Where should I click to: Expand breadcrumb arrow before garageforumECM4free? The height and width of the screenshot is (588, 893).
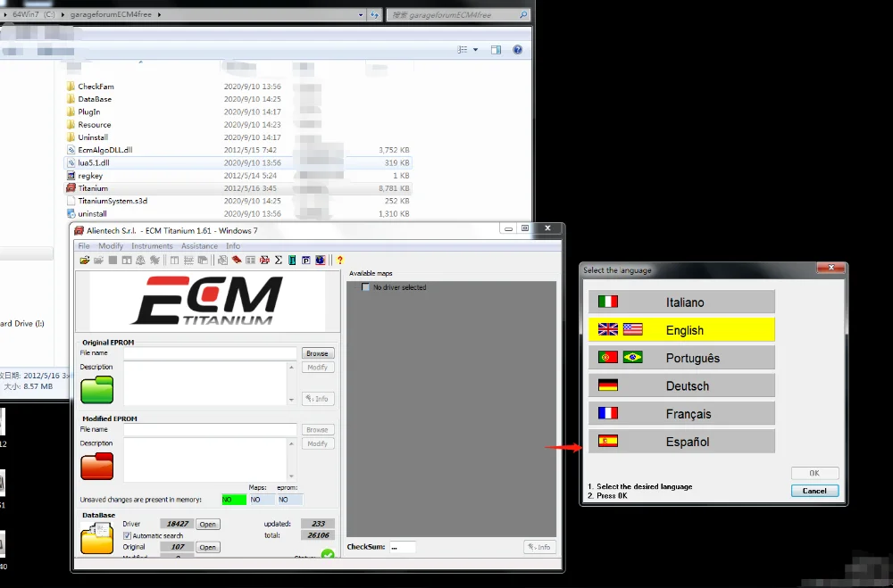point(63,15)
